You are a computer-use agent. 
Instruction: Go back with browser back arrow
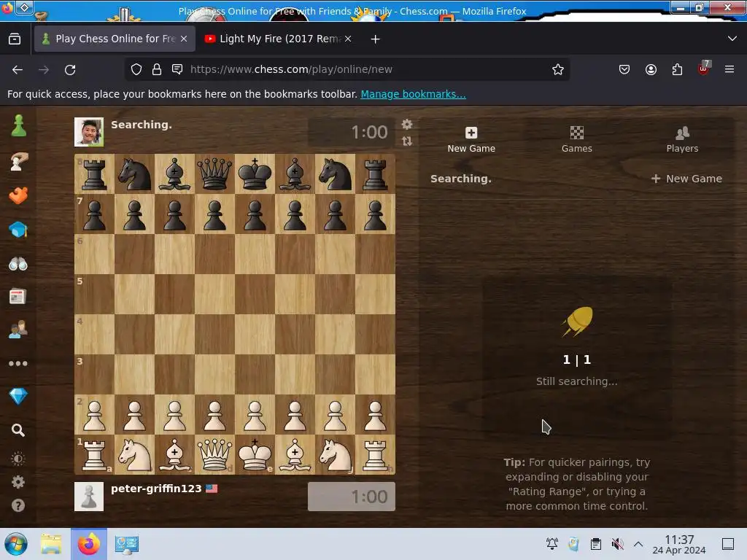point(18,69)
